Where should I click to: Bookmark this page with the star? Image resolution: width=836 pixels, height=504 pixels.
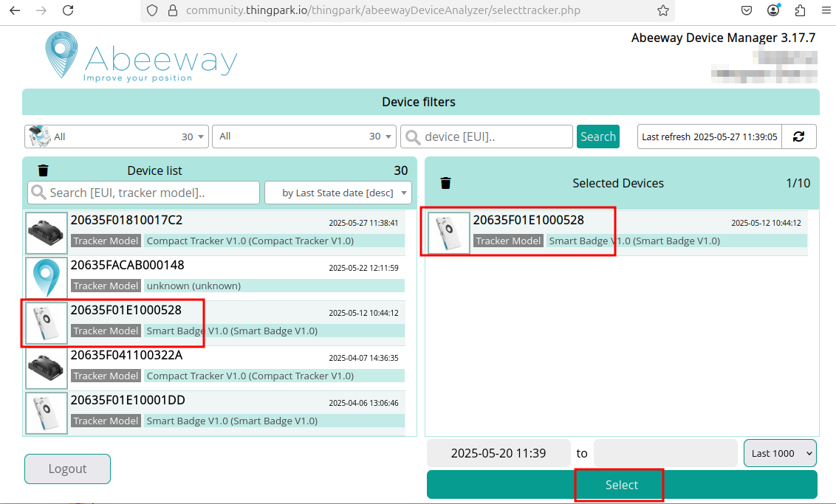click(662, 10)
